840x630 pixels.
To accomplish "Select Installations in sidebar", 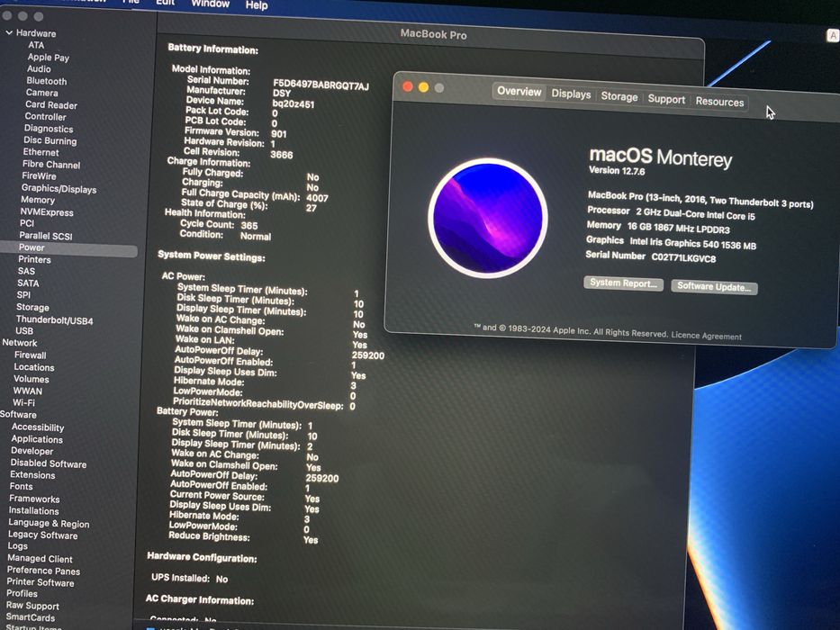I will point(33,511).
